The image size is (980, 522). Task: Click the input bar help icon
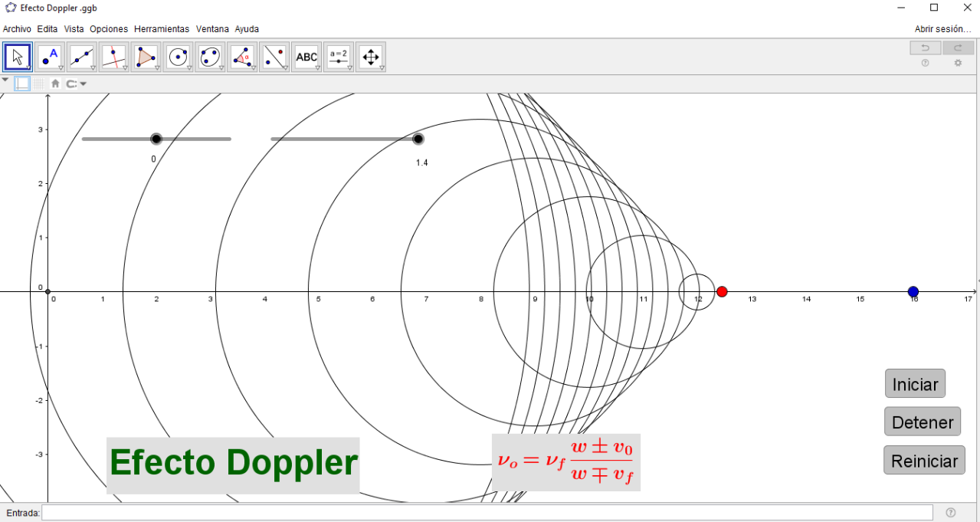951,513
